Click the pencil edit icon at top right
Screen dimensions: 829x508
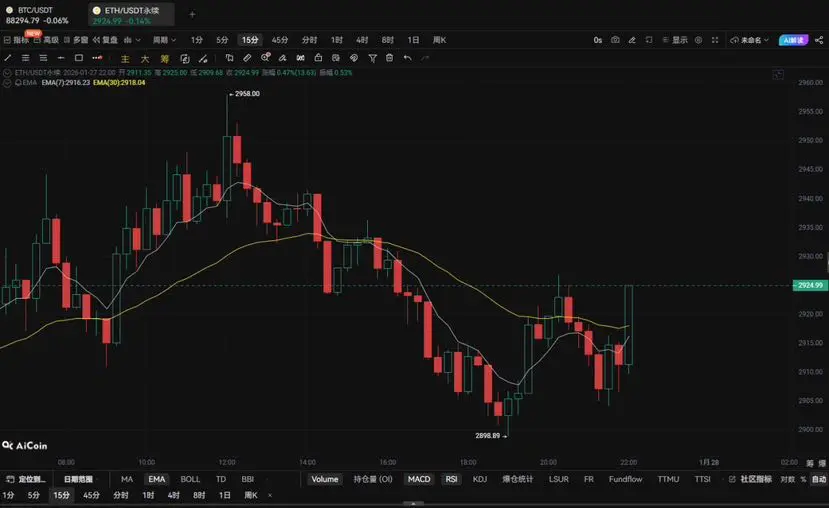tap(632, 40)
